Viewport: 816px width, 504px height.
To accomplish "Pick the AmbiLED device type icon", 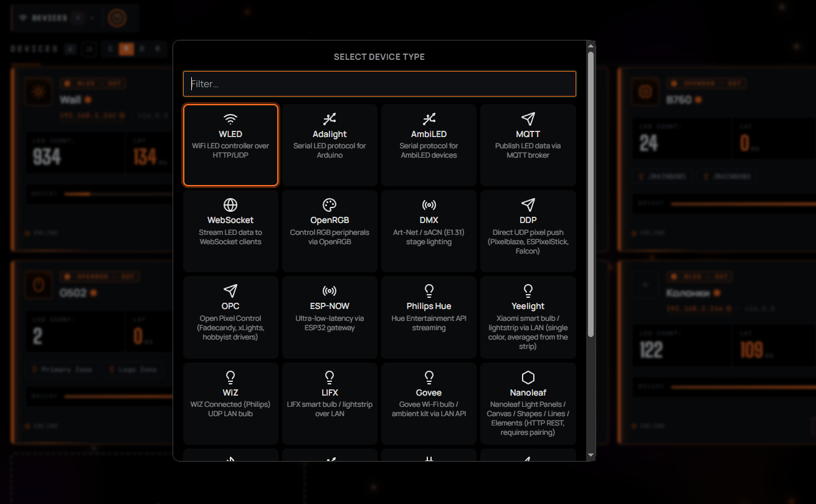I will 429,119.
